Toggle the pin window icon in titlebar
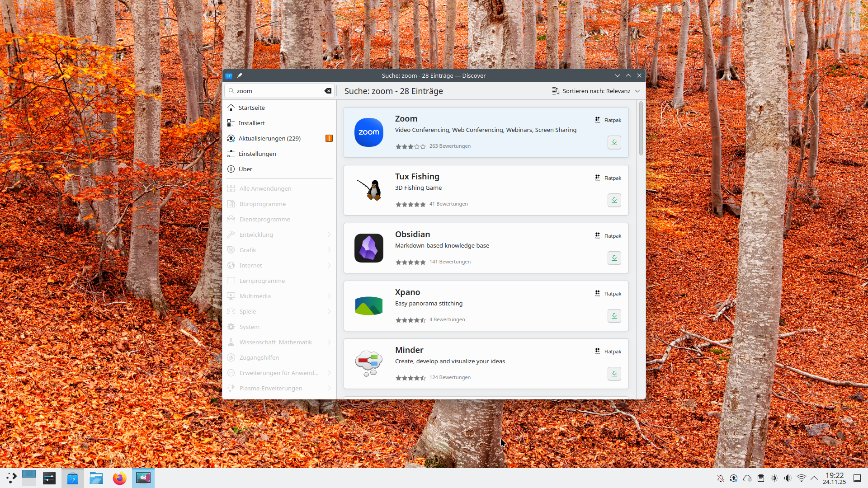Image resolution: width=868 pixels, height=488 pixels. 240,75
